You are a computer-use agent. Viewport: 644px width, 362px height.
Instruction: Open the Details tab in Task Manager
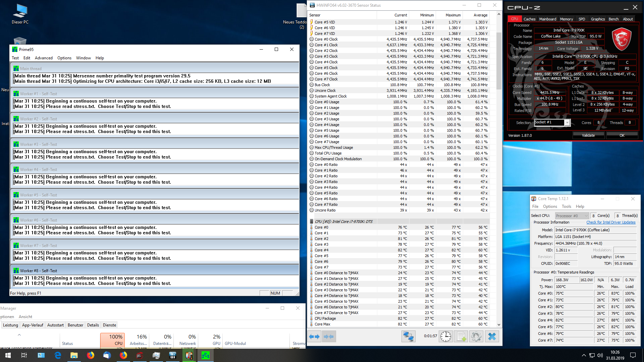point(93,325)
